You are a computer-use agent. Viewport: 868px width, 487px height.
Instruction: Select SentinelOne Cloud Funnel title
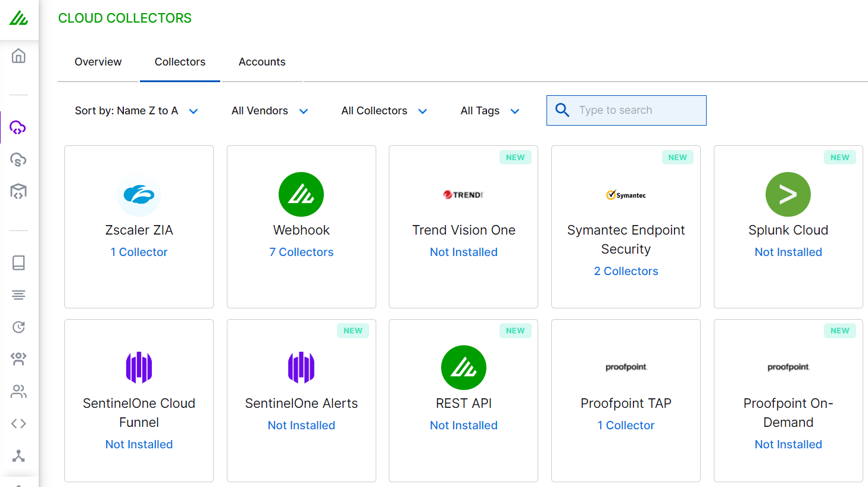[139, 413]
